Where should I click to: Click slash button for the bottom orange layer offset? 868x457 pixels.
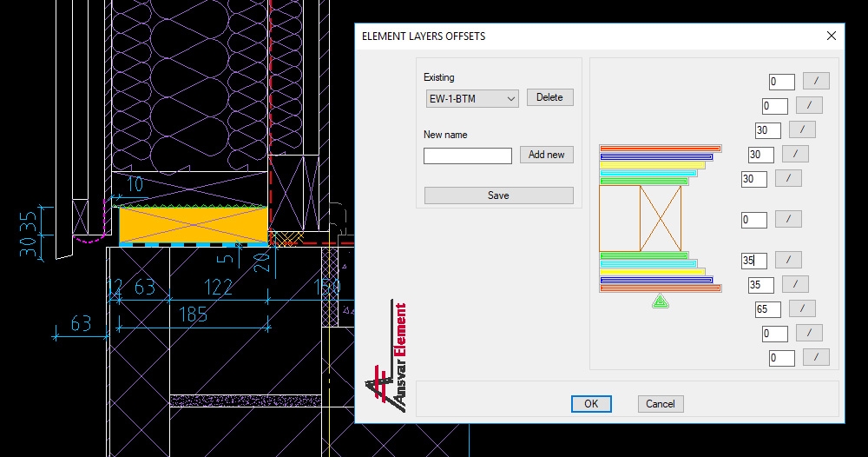(x=816, y=357)
